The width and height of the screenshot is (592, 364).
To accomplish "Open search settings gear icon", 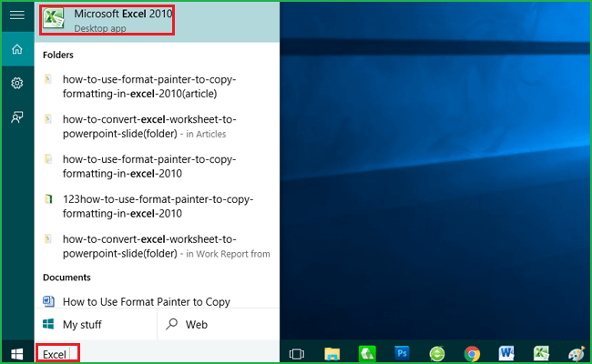I will (x=16, y=83).
